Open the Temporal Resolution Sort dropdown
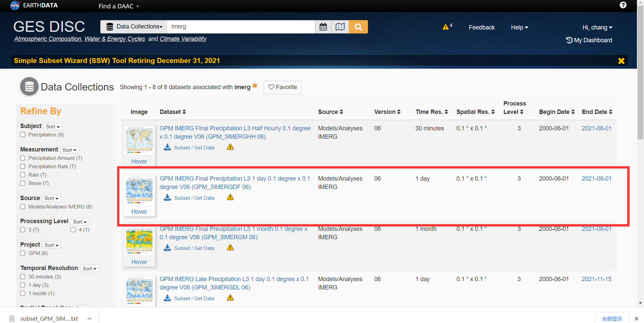The image size is (644, 323). click(90, 269)
